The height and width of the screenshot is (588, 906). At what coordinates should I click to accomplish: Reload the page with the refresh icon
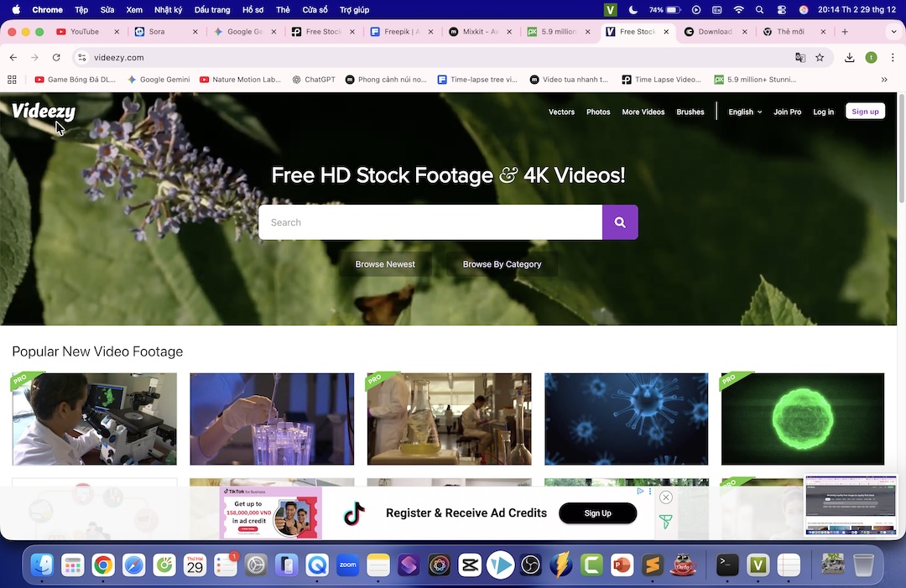click(x=56, y=58)
